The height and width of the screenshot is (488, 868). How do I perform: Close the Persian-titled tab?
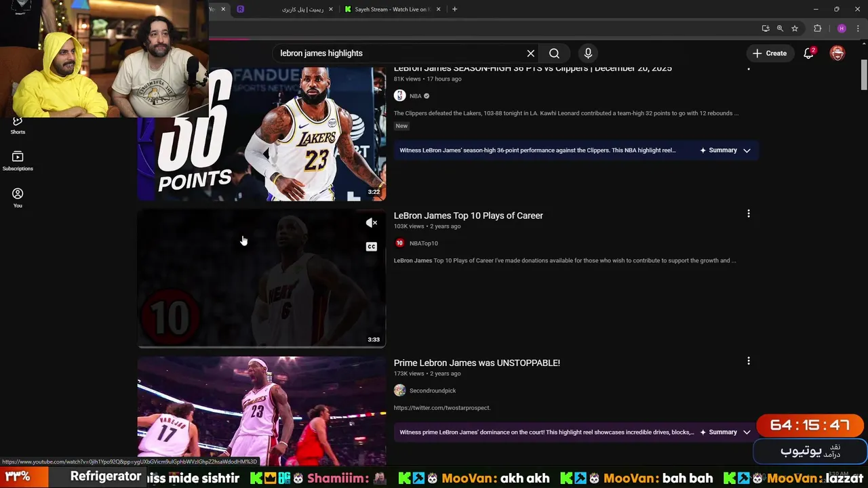pos(331,9)
